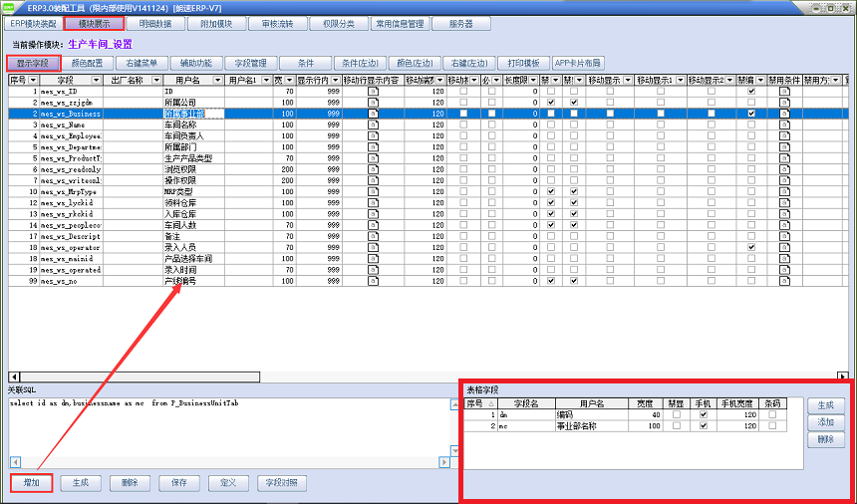
Task: Click disable-condition icon for mes_ws_ID row
Action: tap(784, 91)
